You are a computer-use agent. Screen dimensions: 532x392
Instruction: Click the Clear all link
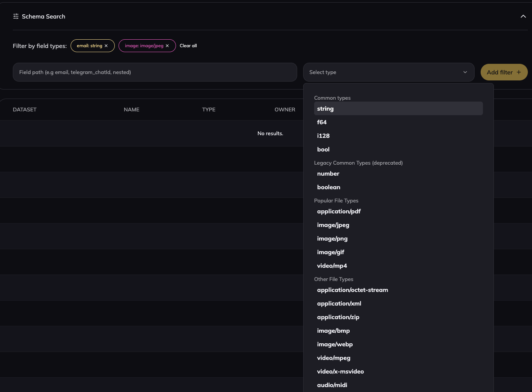pos(188,45)
